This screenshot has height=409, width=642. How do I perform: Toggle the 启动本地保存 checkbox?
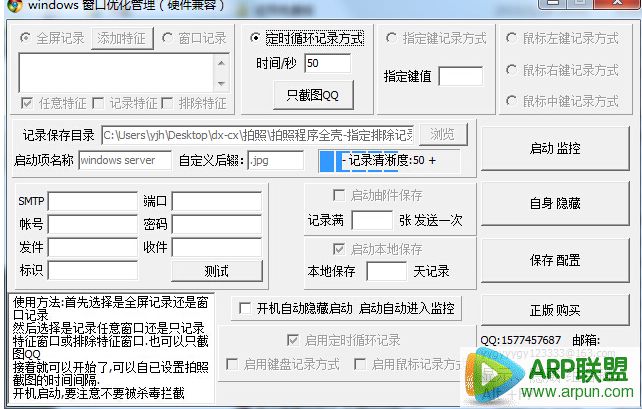(339, 249)
